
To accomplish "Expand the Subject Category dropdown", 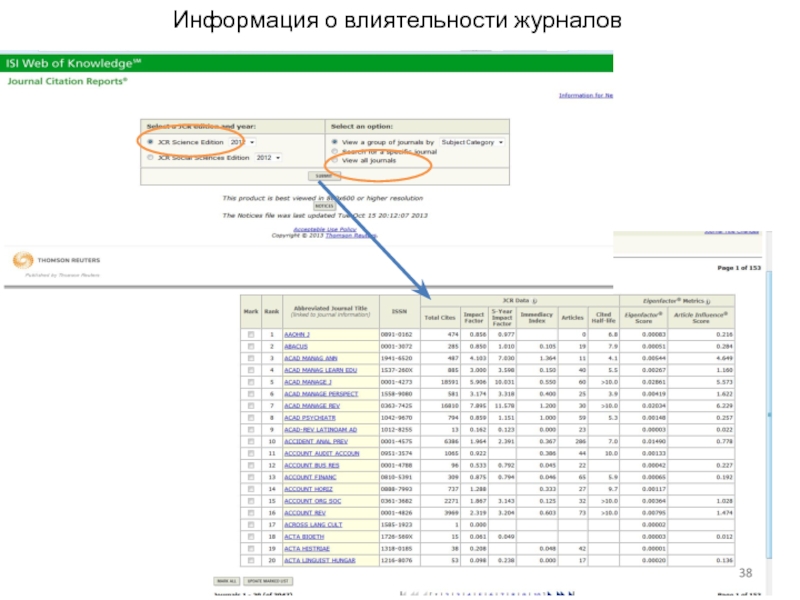I will [x=472, y=142].
